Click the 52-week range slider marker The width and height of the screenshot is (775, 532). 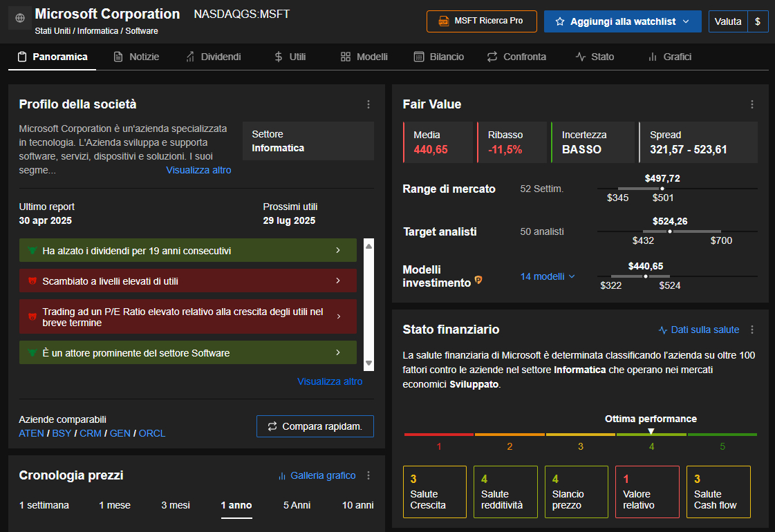(662, 189)
